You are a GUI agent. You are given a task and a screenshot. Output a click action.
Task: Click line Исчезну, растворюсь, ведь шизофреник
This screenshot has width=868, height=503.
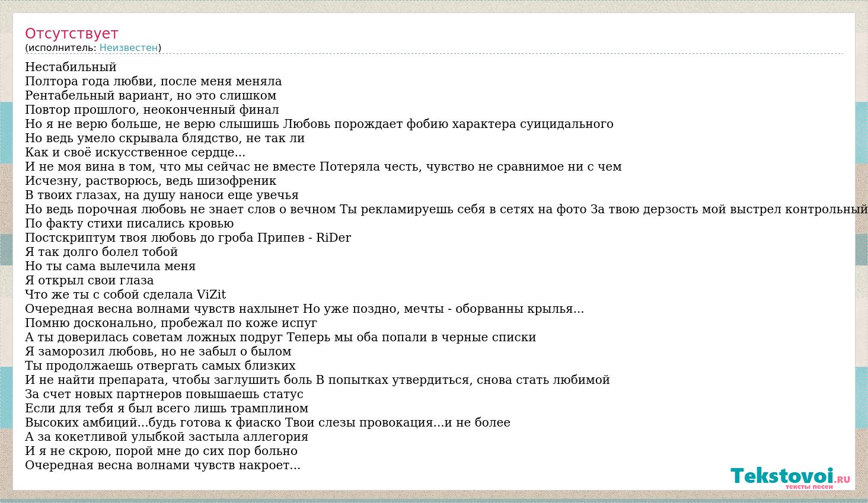tap(151, 181)
